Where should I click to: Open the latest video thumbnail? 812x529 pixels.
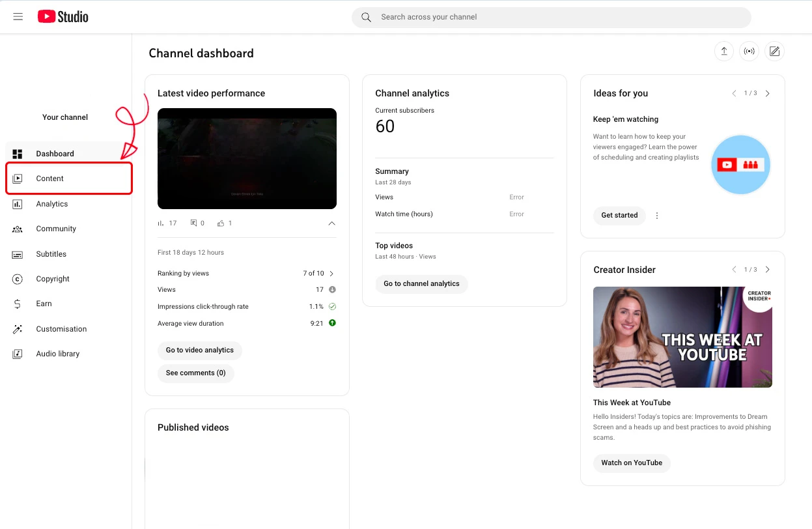click(x=247, y=158)
